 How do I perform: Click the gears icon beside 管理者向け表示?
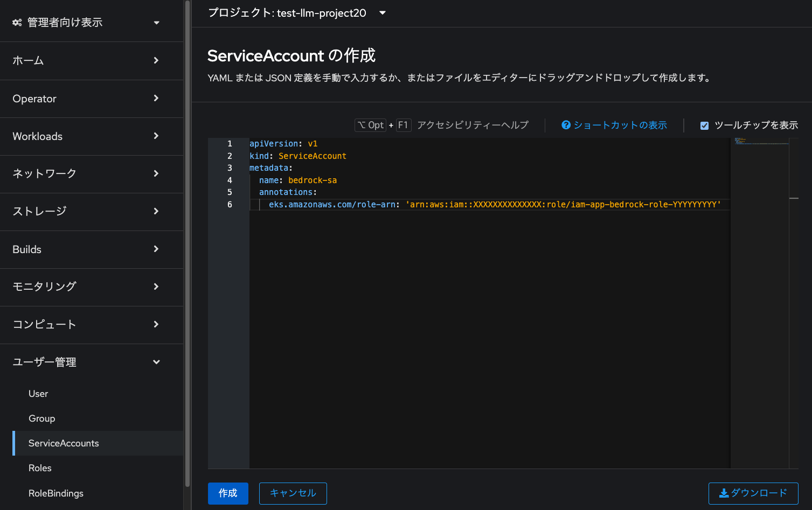[x=17, y=23]
